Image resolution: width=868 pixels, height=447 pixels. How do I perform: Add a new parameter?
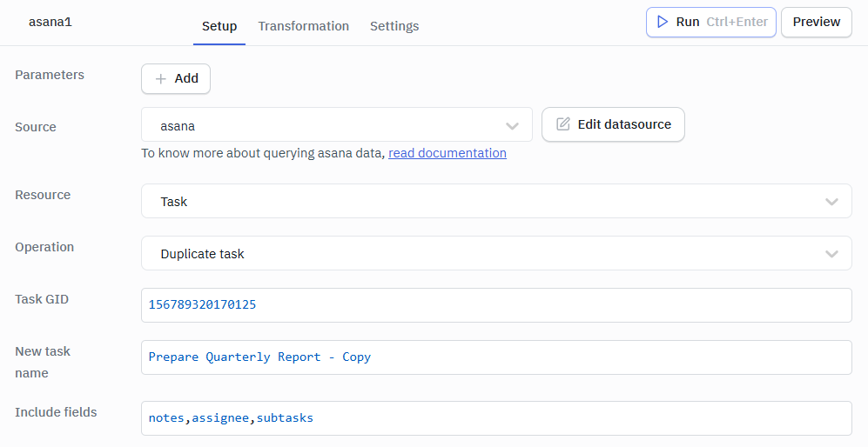(176, 78)
